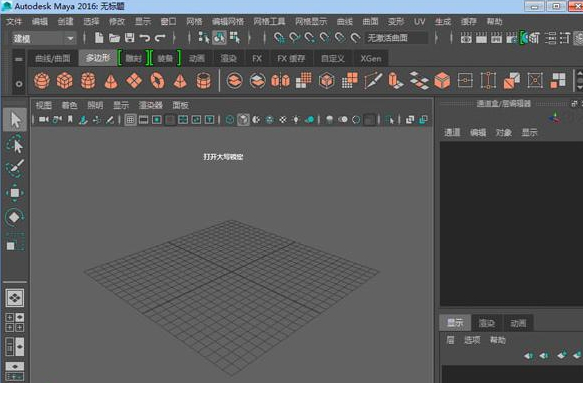Toggle the viewport film gate

[143, 120]
